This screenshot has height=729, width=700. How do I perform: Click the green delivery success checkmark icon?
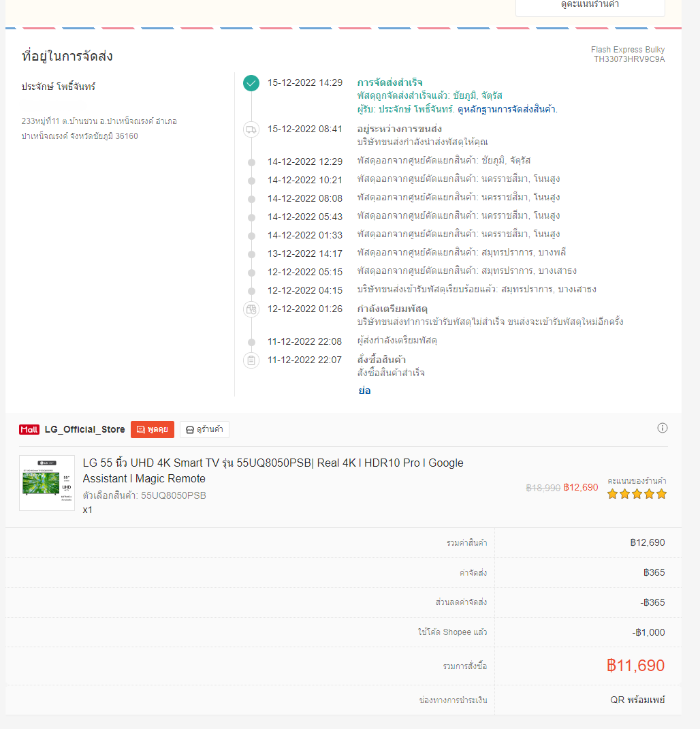(x=251, y=83)
